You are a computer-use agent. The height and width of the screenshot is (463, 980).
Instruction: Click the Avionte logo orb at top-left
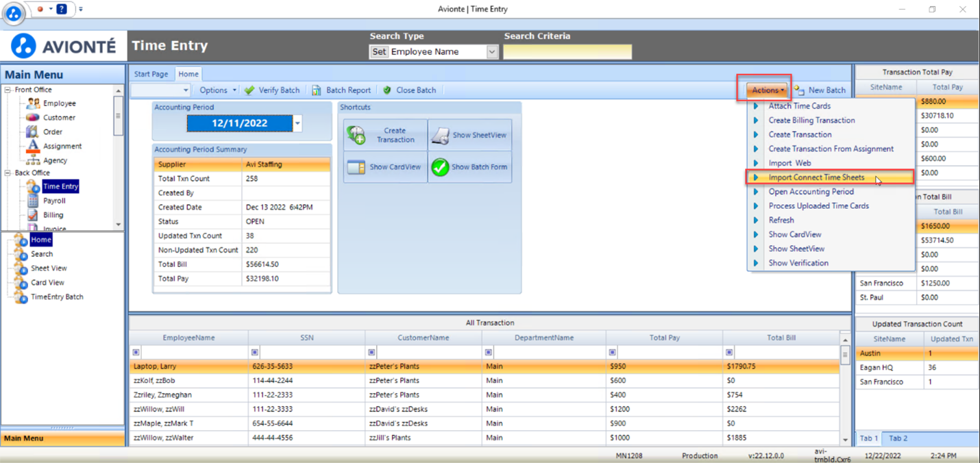(x=14, y=13)
